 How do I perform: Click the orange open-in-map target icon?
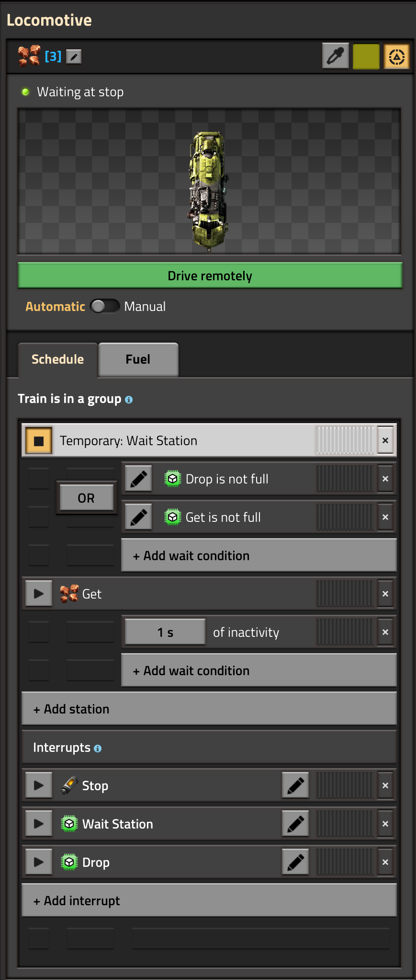[396, 57]
